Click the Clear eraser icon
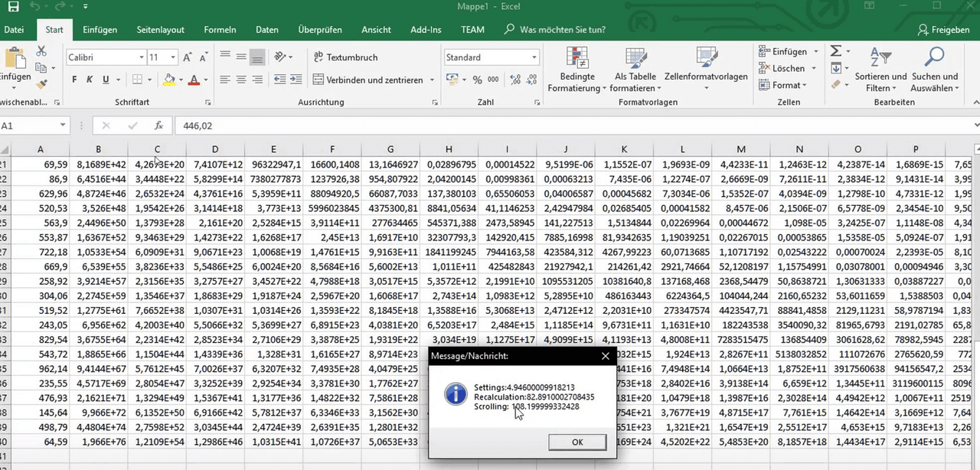Image resolution: width=980 pixels, height=470 pixels. pyautogui.click(x=835, y=85)
